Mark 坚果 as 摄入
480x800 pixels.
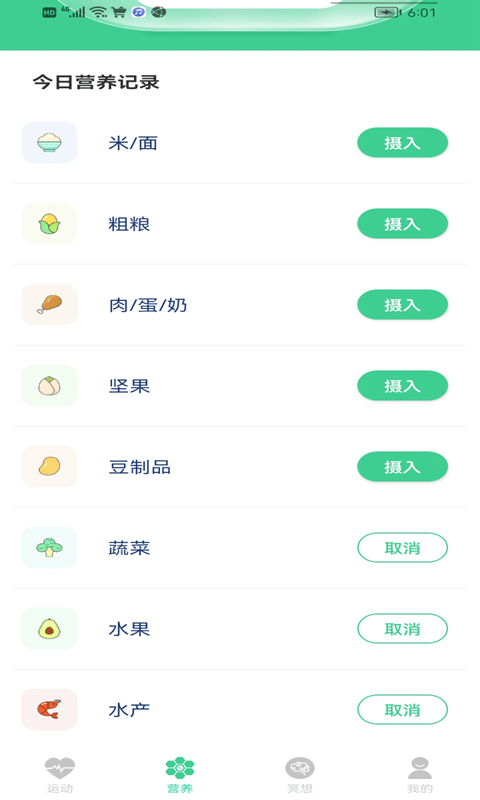402,386
